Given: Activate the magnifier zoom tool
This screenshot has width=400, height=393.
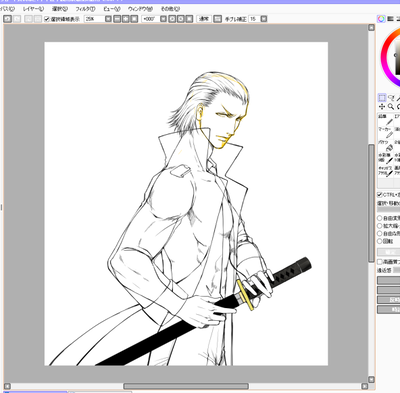Looking at the screenshot, I should coord(391,107).
